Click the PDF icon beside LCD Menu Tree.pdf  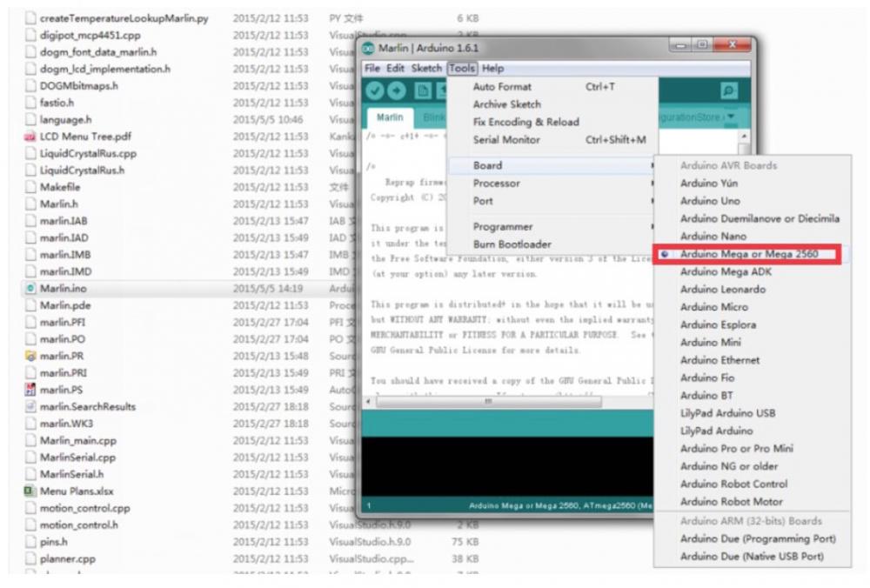point(30,137)
